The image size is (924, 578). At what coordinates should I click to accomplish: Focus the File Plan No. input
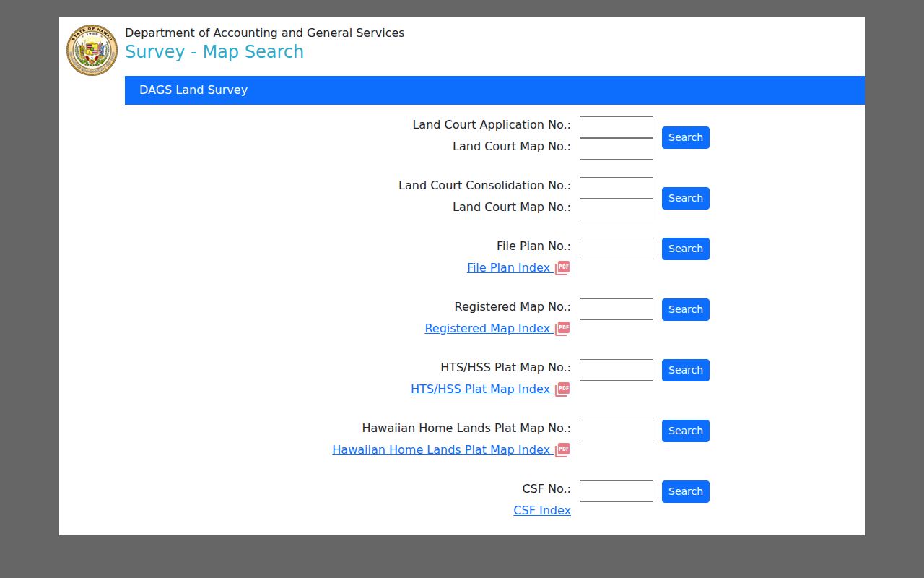pos(616,249)
